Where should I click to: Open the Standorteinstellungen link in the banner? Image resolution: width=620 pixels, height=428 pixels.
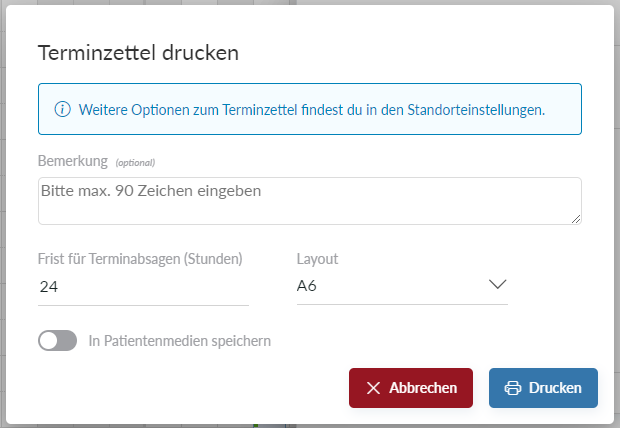coord(475,109)
